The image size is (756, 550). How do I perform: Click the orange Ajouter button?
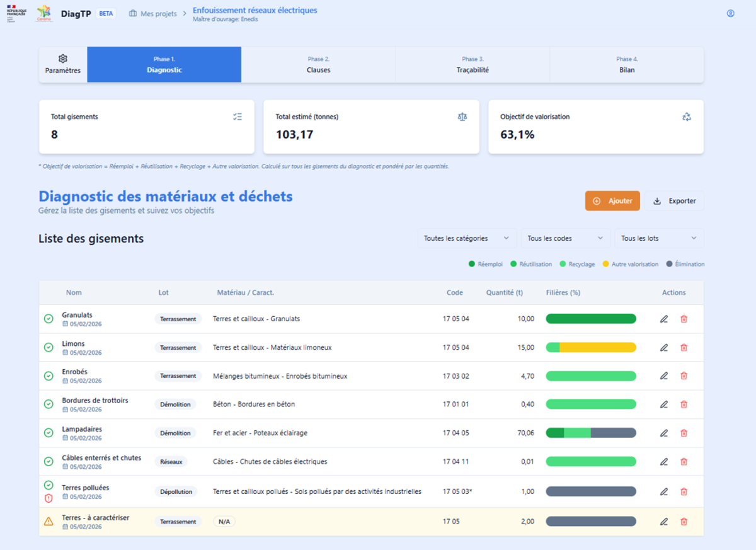612,201
